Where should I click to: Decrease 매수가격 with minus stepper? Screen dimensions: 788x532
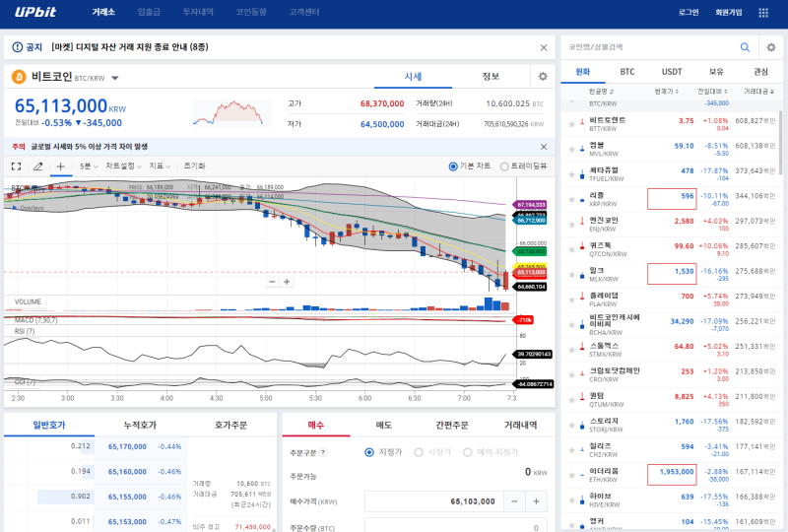514,501
